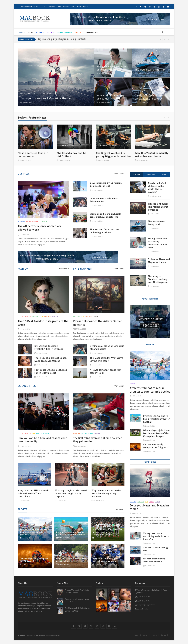This screenshot has height=644, width=188.
Task: Open 'The 13 Best Fashion Instagrams of the Week'
Action: pos(43,323)
